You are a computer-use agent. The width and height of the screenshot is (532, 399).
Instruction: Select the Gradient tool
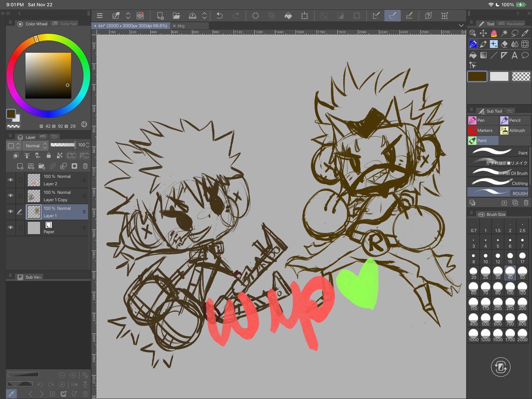click(x=483, y=55)
